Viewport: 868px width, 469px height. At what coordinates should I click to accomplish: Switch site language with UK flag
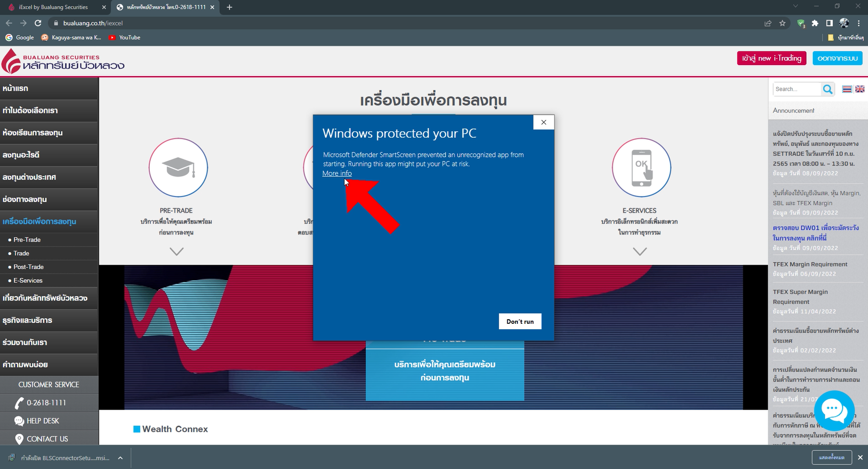[x=860, y=89]
